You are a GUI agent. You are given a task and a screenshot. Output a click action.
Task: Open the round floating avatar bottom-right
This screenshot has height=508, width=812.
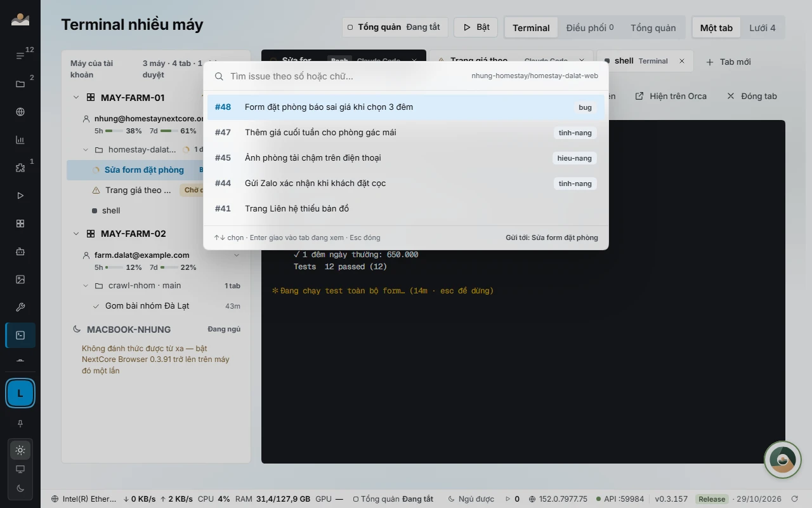(783, 460)
